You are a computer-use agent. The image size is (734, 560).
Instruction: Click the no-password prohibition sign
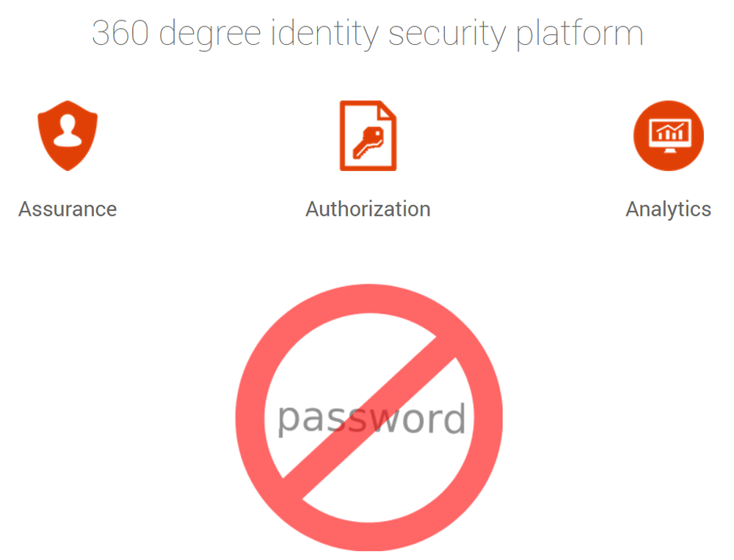369,417
